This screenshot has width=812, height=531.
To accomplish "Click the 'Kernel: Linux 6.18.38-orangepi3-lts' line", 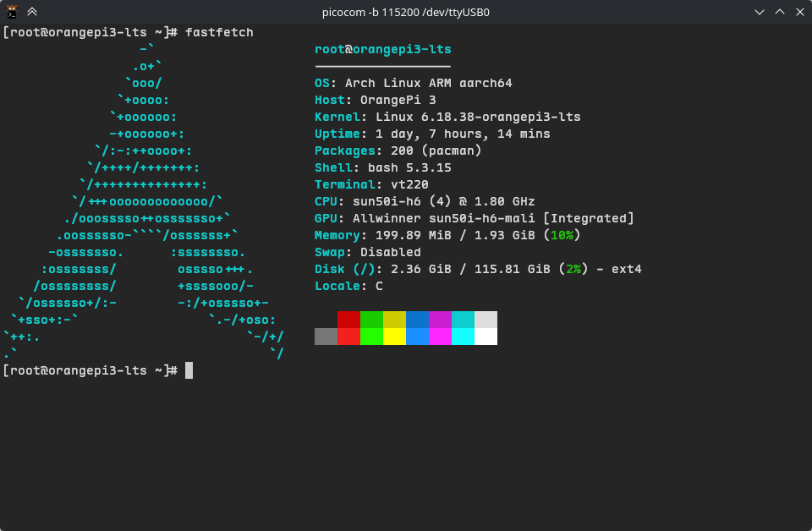I will click(447, 117).
